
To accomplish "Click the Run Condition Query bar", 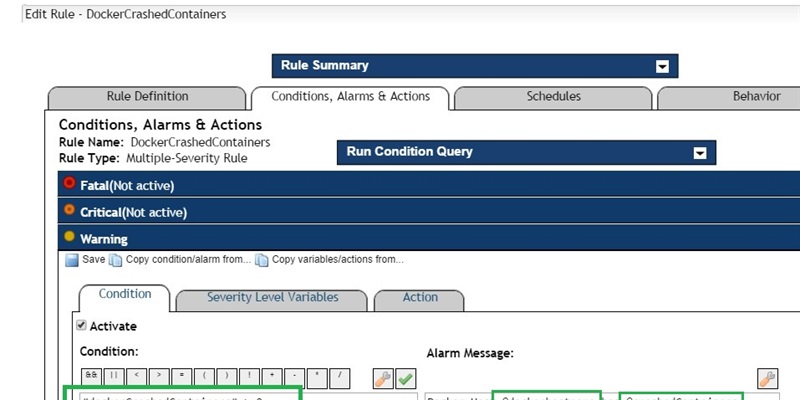I will point(527,152).
